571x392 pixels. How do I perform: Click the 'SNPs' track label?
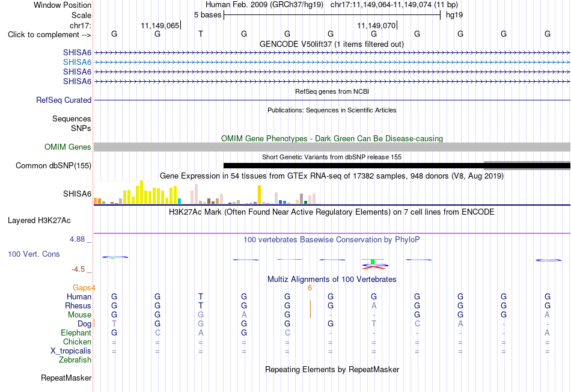click(81, 128)
